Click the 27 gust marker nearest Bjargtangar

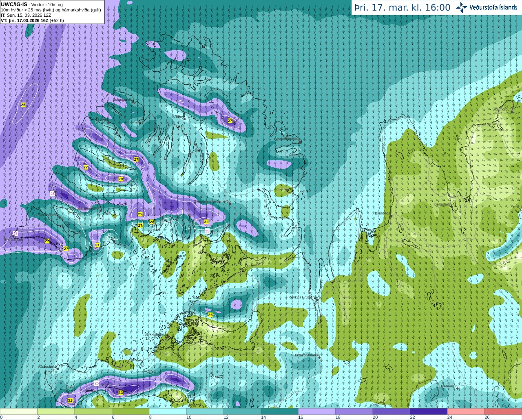tap(47, 241)
